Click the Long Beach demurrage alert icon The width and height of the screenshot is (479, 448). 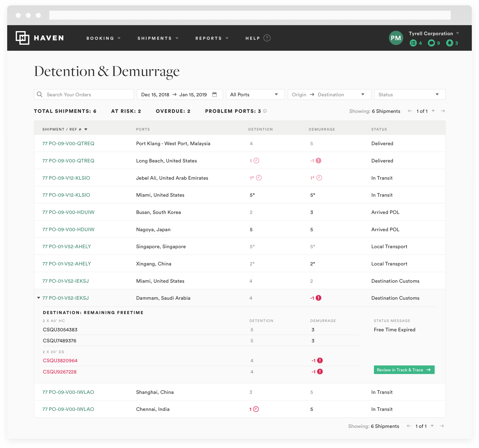(319, 161)
